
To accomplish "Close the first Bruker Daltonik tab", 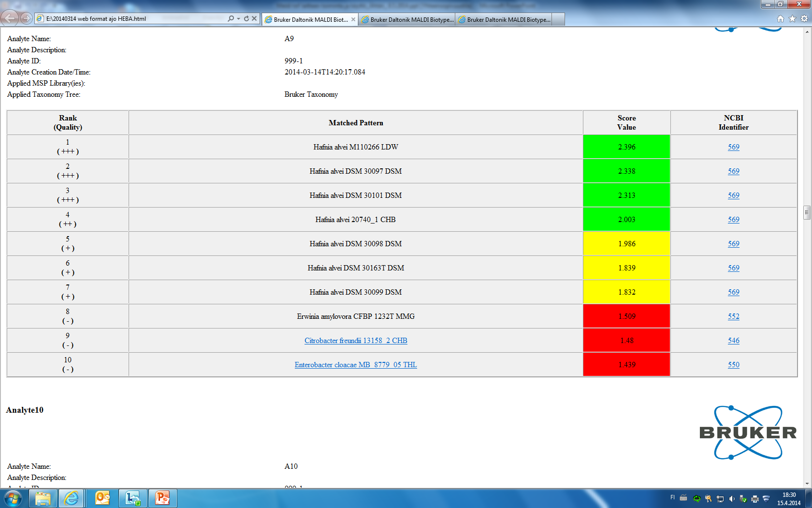I will (x=353, y=19).
